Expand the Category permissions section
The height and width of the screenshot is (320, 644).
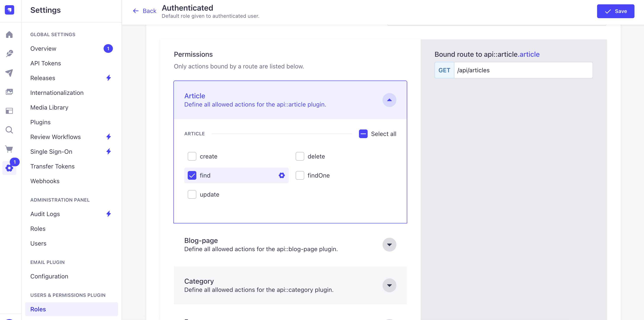(x=389, y=285)
